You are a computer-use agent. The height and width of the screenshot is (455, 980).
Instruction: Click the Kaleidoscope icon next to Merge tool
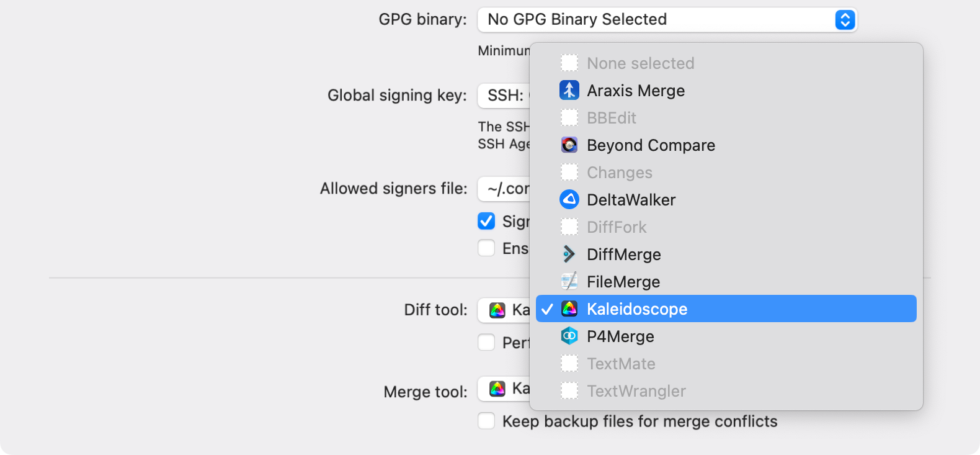496,389
